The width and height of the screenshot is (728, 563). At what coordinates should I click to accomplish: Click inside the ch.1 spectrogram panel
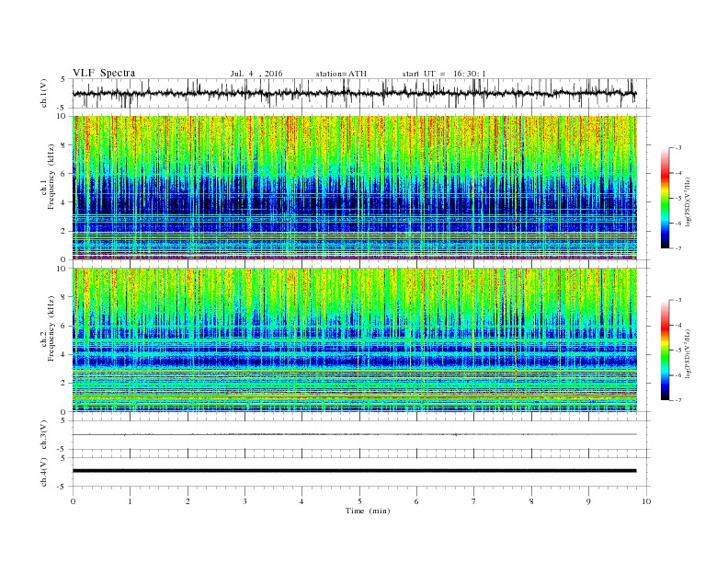pyautogui.click(x=355, y=188)
